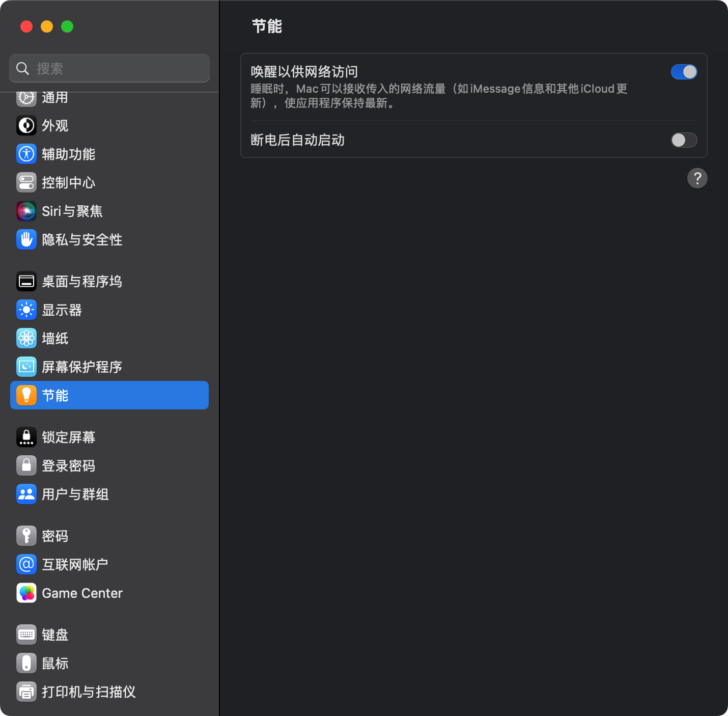Disable 唤醒以供网络访问 toggle
The width and height of the screenshot is (728, 716).
(684, 72)
